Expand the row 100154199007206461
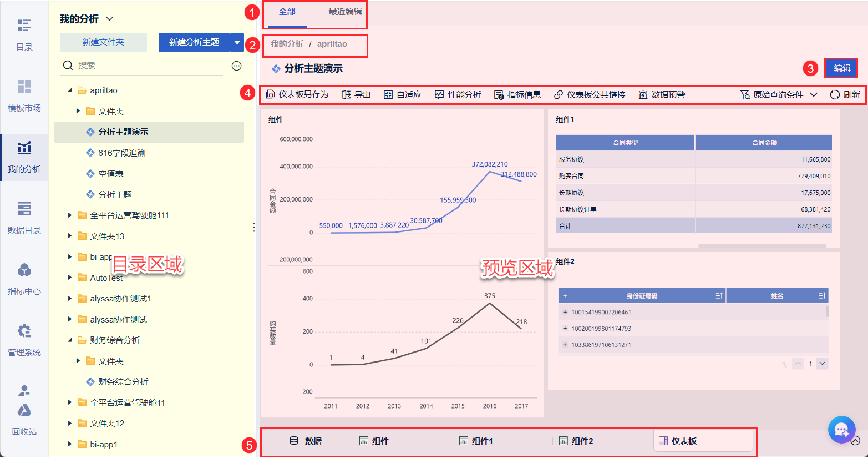 [x=565, y=312]
